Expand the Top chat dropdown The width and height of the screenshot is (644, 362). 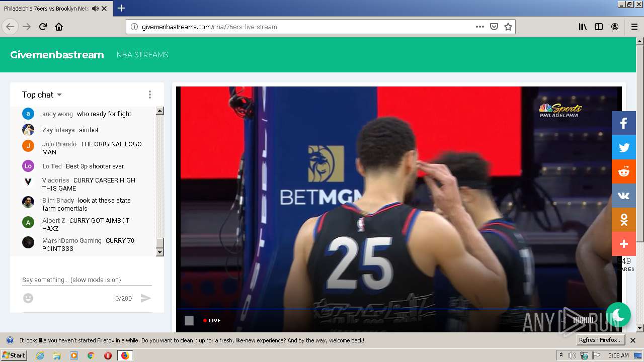(42, 95)
